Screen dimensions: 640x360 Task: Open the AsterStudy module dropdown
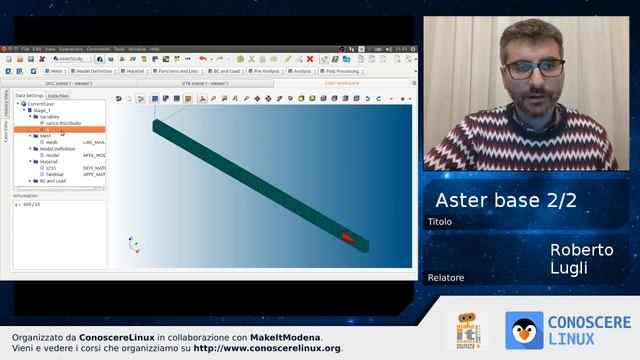tap(72, 59)
